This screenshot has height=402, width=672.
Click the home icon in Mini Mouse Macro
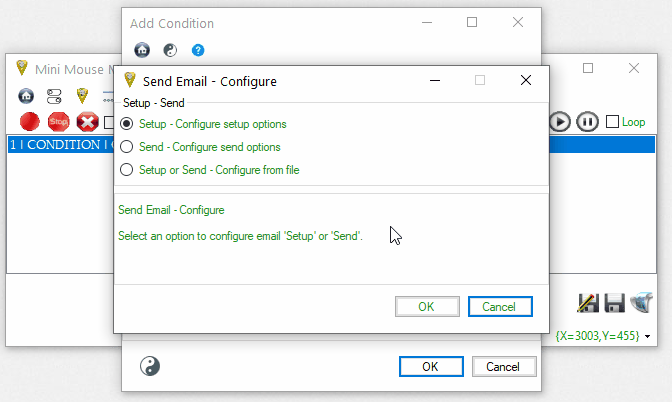pyautogui.click(x=26, y=96)
